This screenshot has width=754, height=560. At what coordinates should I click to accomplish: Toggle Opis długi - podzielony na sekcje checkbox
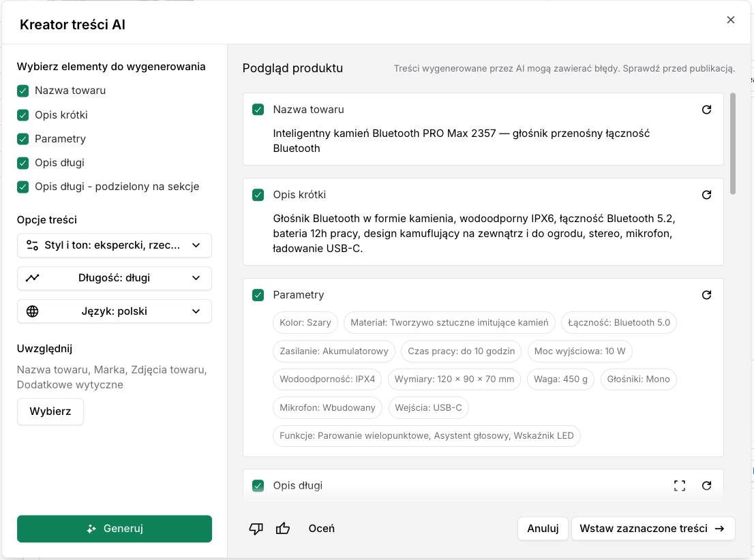coord(22,187)
